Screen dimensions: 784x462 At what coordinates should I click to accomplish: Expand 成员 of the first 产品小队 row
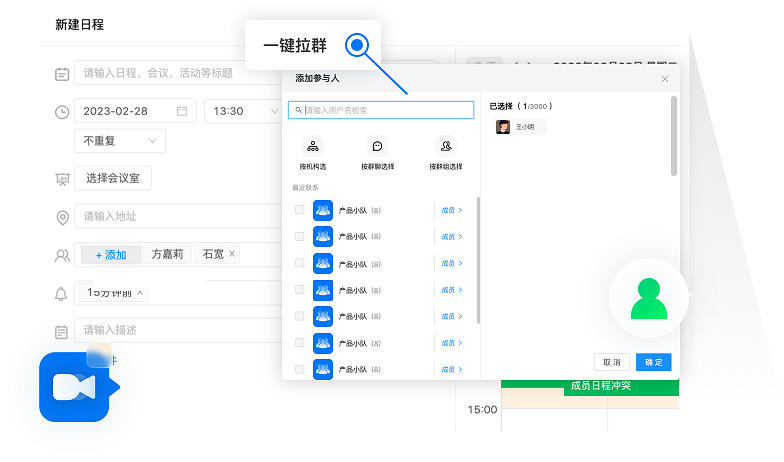click(452, 210)
